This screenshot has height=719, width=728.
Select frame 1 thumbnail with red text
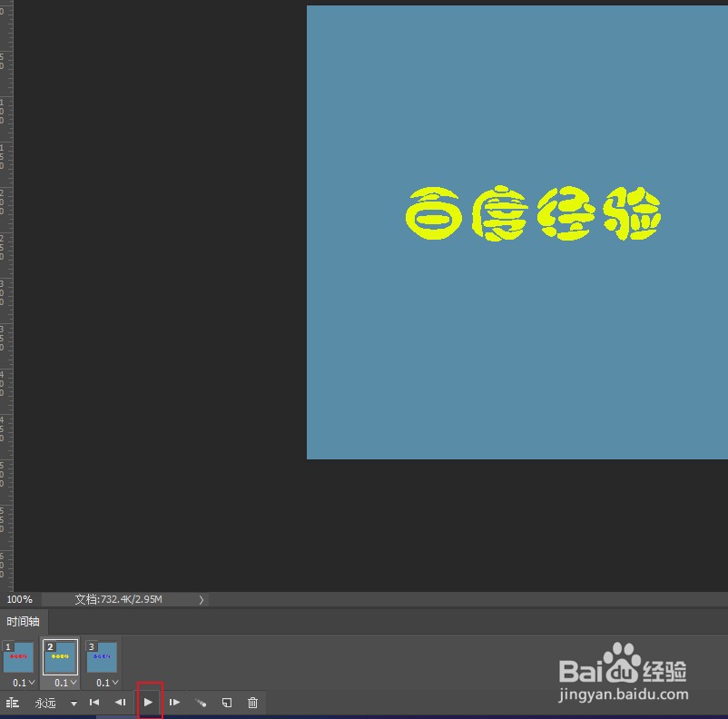pyautogui.click(x=18, y=657)
